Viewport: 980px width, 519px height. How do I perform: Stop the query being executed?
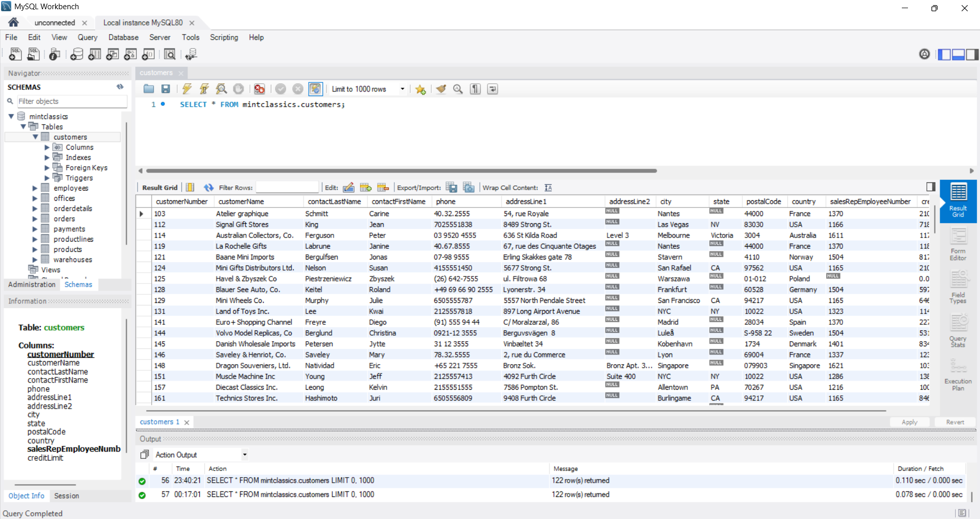click(239, 89)
